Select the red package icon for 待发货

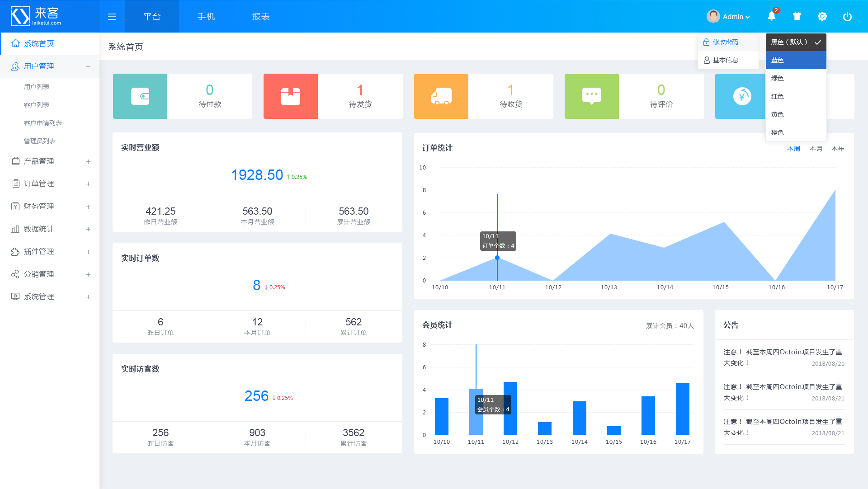tap(291, 96)
